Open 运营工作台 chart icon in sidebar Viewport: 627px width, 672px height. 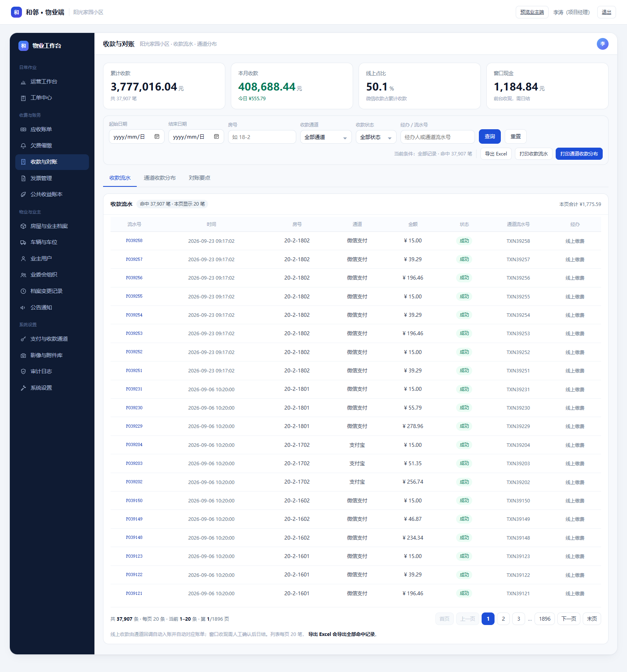pyautogui.click(x=23, y=82)
